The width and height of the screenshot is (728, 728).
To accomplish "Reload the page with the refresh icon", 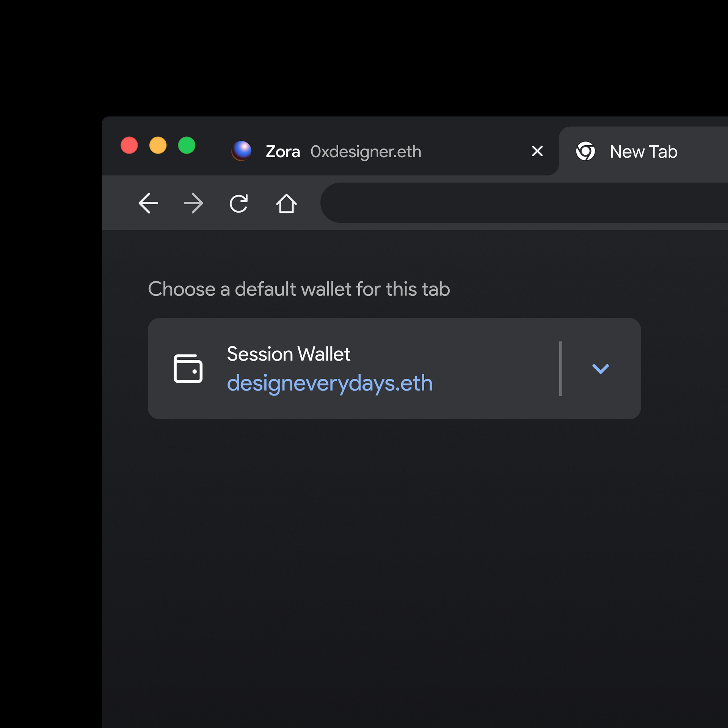I will tap(239, 204).
